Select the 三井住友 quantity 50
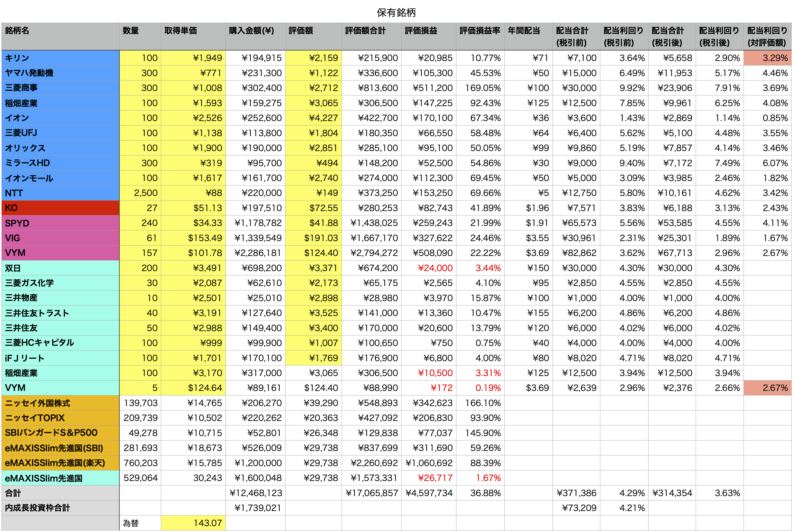This screenshot has width=793, height=532. coord(140,328)
